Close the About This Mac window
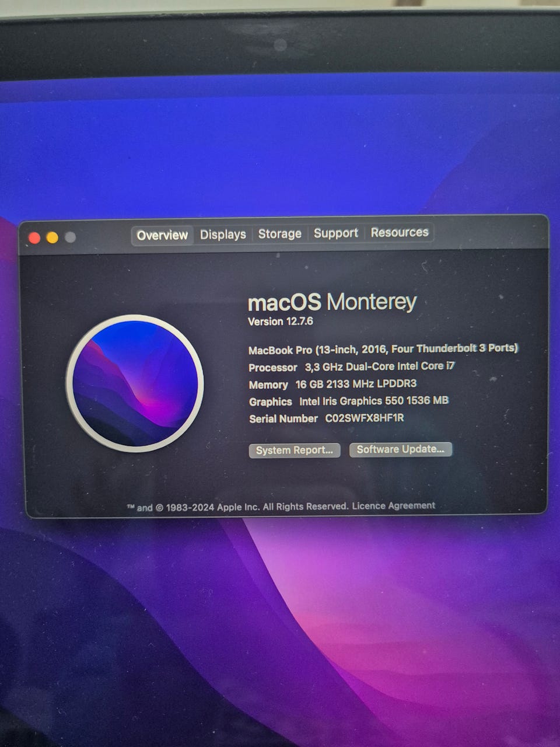This screenshot has width=560, height=747. tap(34, 238)
